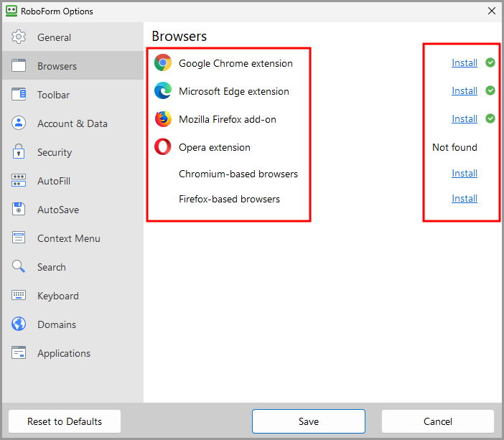This screenshot has height=440, width=504.
Task: Install for Firefox-based browsers
Action: click(x=464, y=198)
